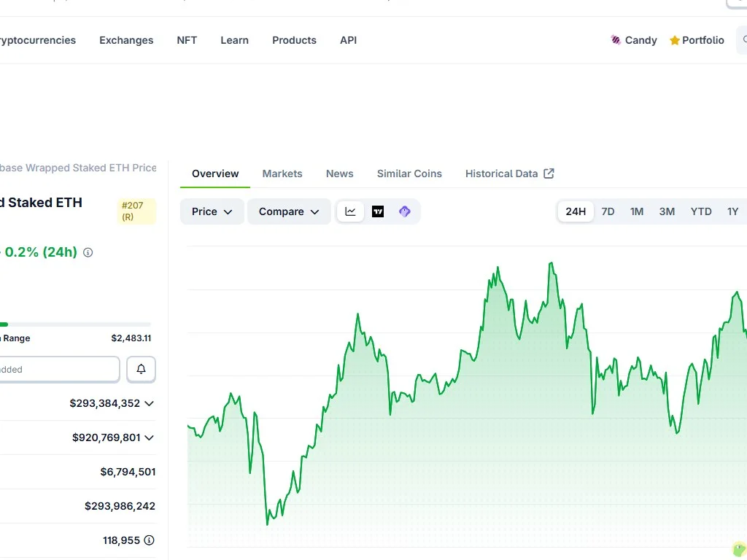Open the Price dropdown
The image size is (747, 560).
(x=212, y=211)
